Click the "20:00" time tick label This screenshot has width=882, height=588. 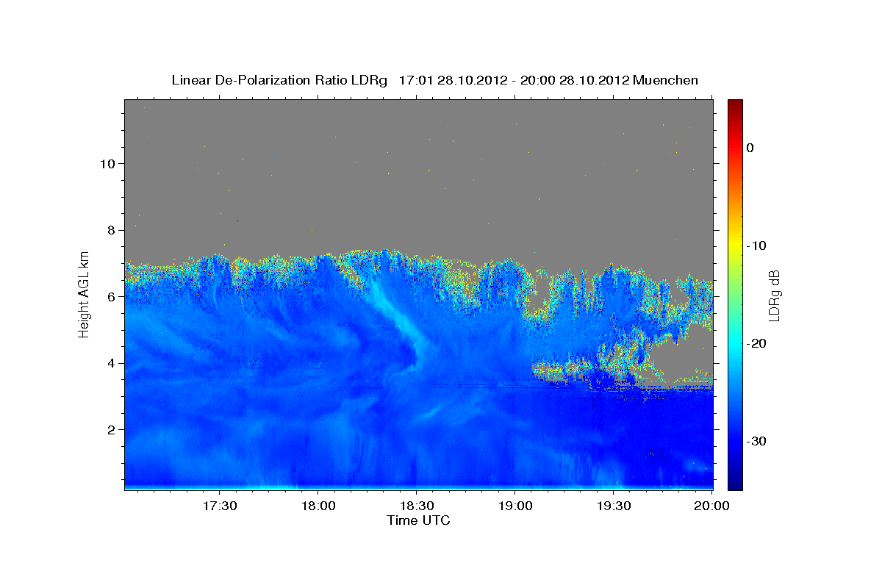pyautogui.click(x=711, y=506)
